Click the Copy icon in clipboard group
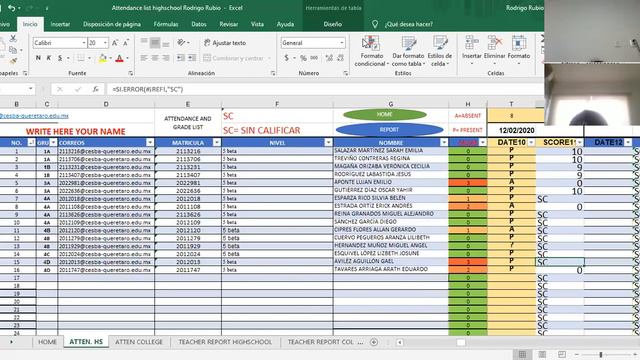The height and width of the screenshot is (360, 640). 13,50
